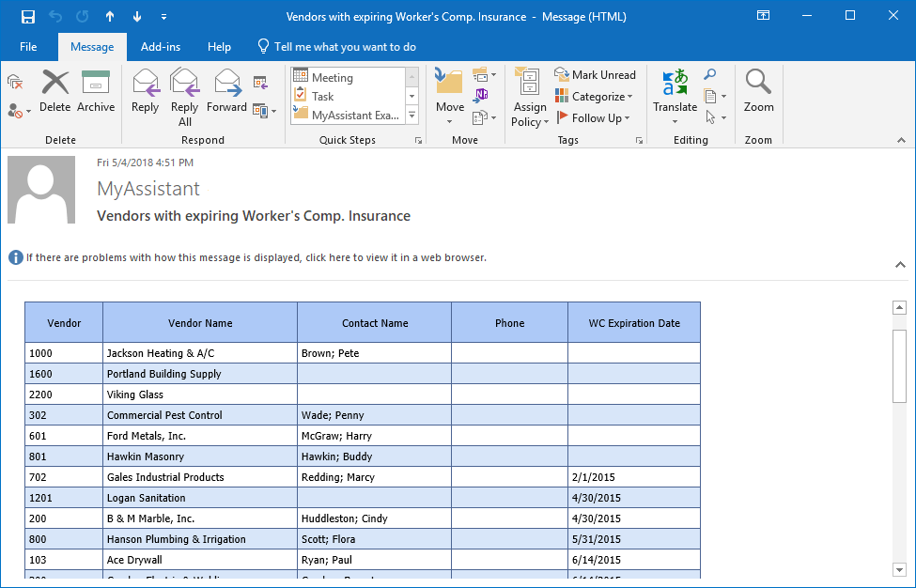Select the Task quick step

pyautogui.click(x=348, y=97)
